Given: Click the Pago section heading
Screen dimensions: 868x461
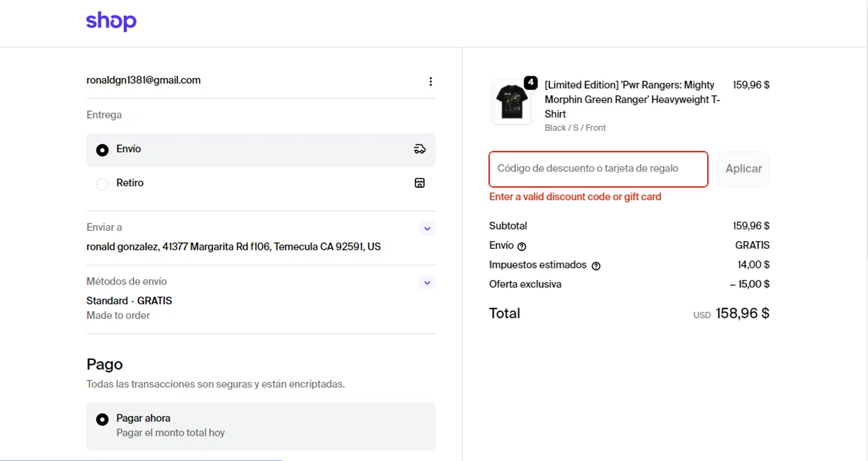Looking at the screenshot, I should (105, 364).
